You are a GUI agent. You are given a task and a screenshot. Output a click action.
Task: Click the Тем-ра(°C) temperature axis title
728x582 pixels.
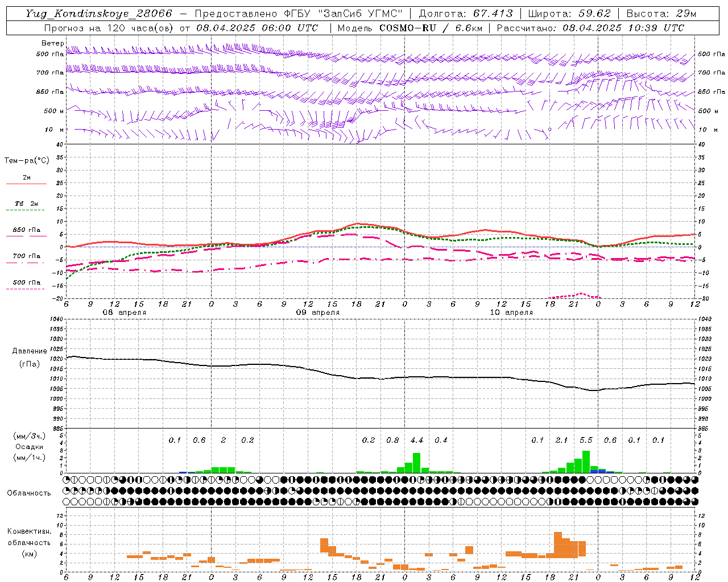tap(27, 161)
